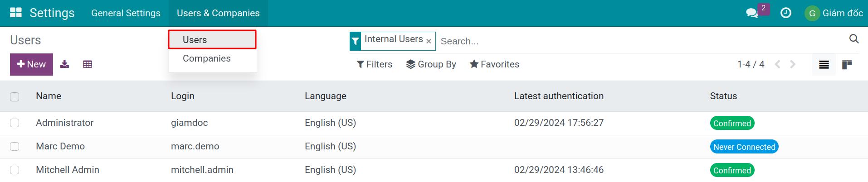Click the 1-4 / 4 pager counter
Image resolution: width=868 pixels, height=182 pixels.
(751, 64)
